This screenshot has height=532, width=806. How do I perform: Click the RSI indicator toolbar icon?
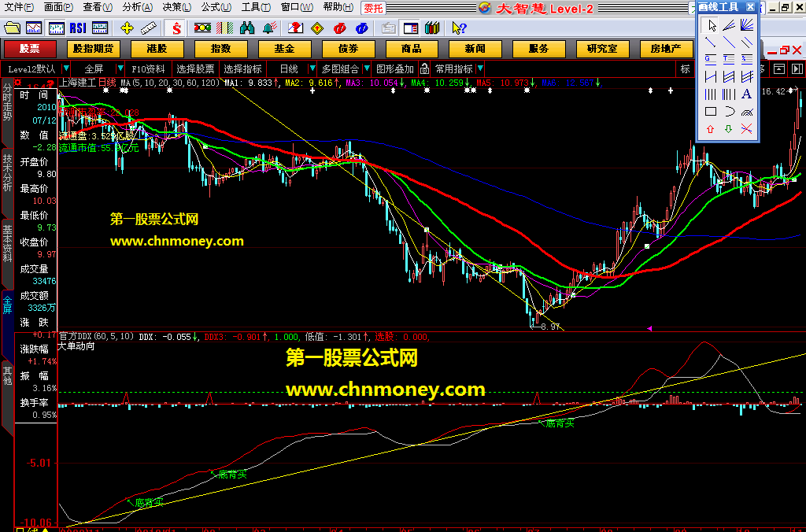click(x=78, y=28)
